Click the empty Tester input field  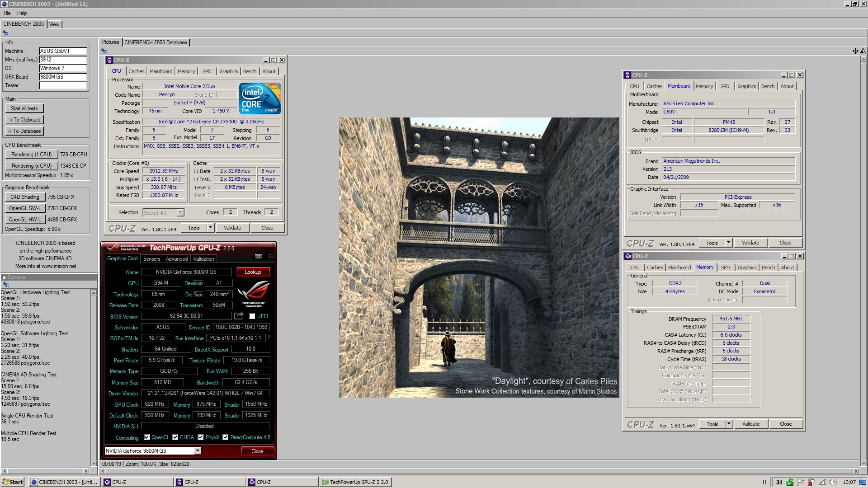point(63,85)
